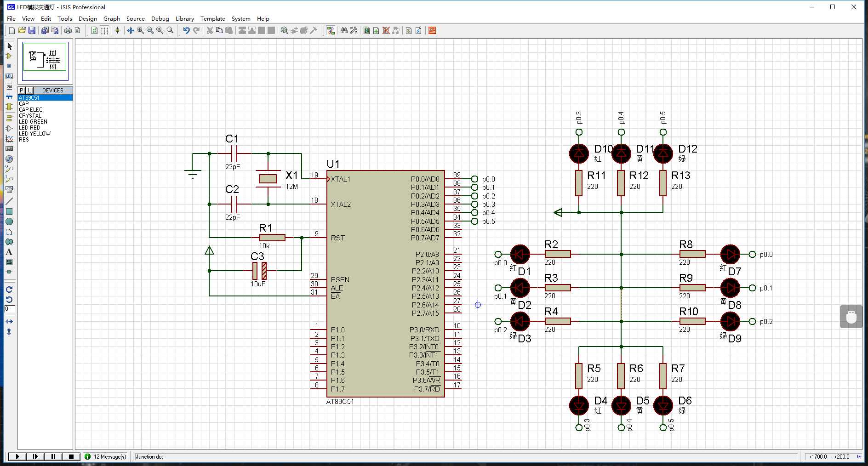Toggle the grid dots display
This screenshot has height=466, width=868.
104,30
